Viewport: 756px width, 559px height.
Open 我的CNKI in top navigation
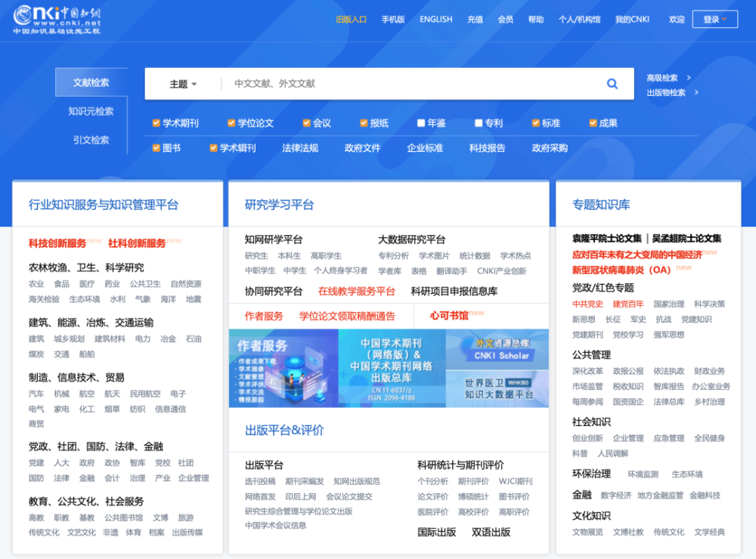(632, 20)
